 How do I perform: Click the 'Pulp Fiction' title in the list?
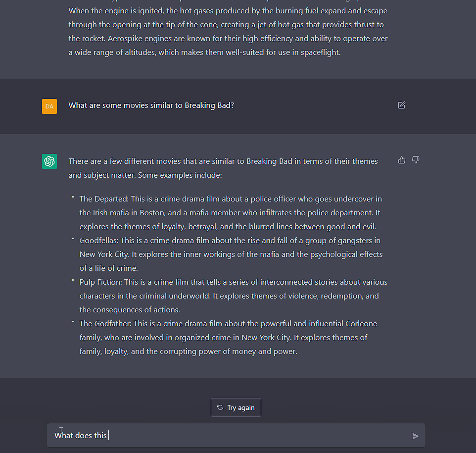(100, 282)
